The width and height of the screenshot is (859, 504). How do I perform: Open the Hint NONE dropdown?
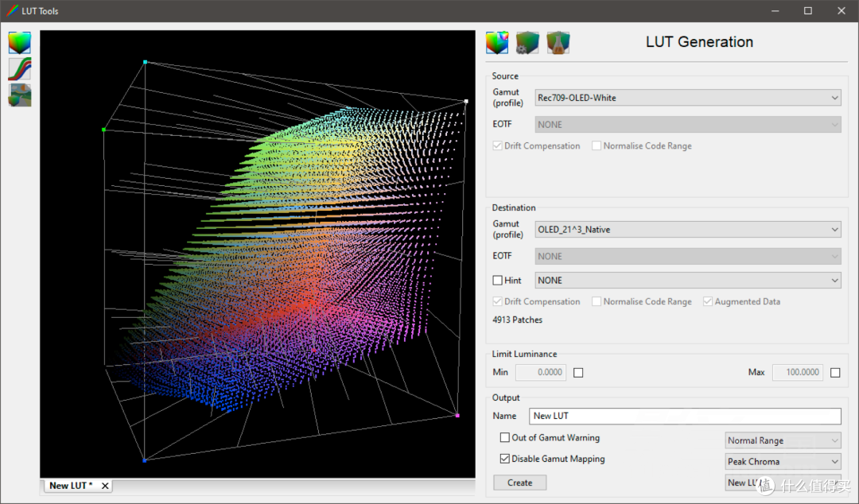click(687, 280)
